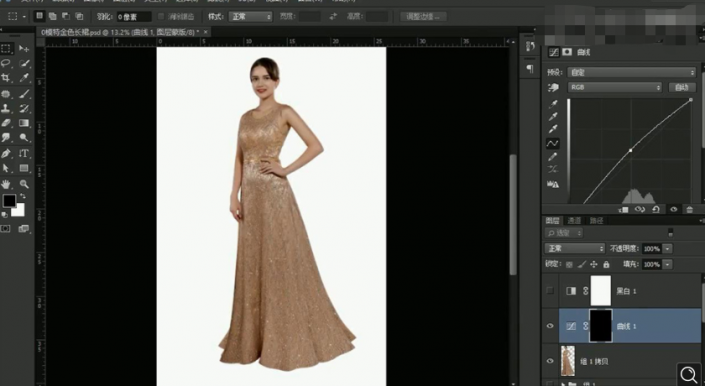
Task: Select the Eraser tool
Action: click(x=6, y=123)
